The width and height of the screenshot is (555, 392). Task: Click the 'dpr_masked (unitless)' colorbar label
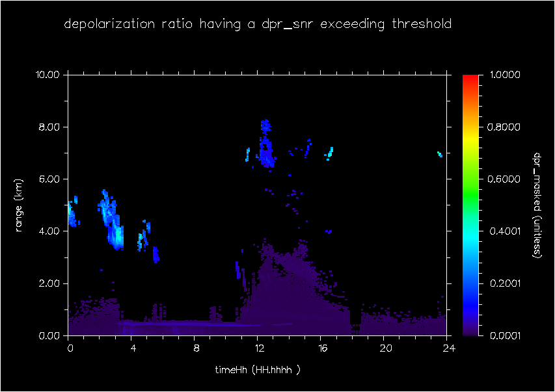[537, 205]
